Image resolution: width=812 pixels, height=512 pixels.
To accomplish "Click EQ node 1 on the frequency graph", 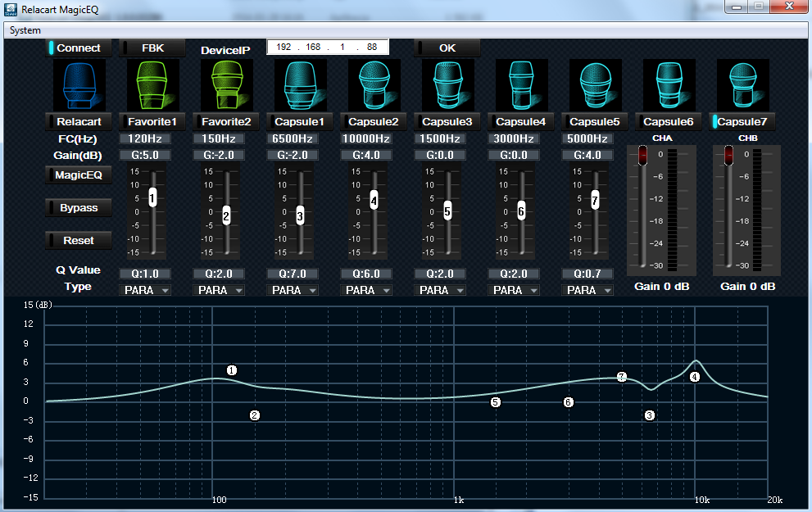I will click(x=232, y=370).
